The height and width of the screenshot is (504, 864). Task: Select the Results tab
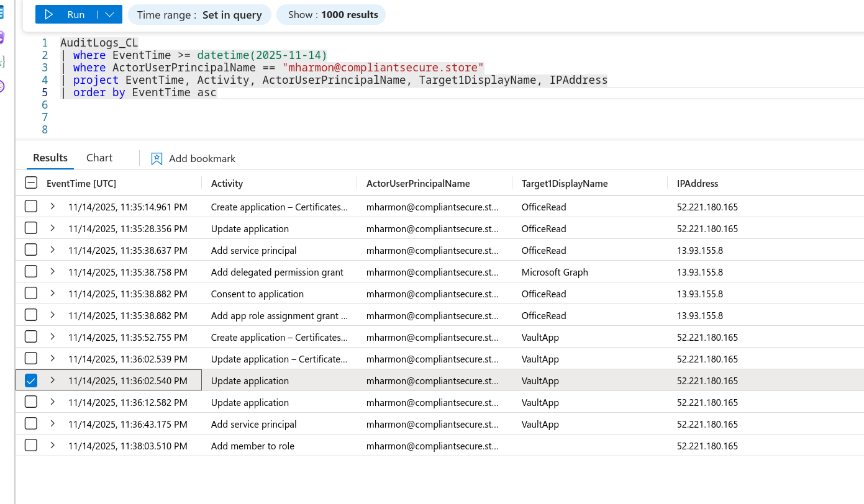[x=50, y=158]
